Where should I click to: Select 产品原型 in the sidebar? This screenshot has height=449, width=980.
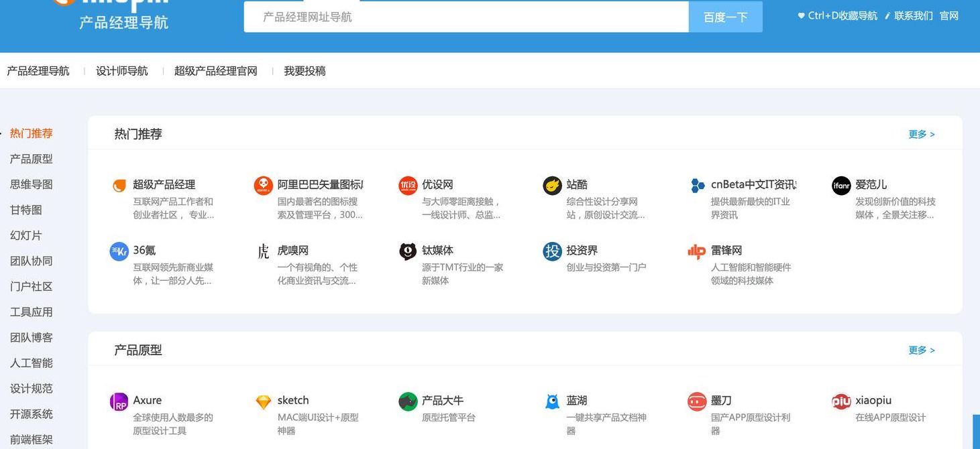point(32,159)
